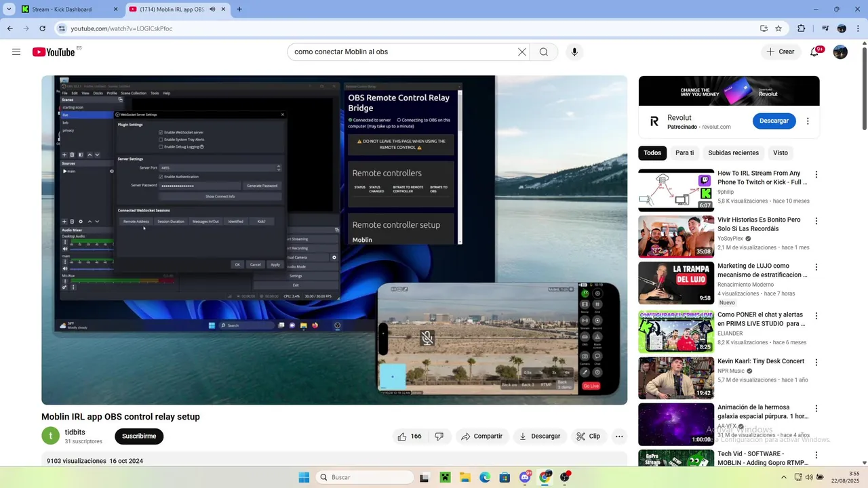This screenshot has width=868, height=488.
Task: Click the taskbar Buscar search box
Action: (x=365, y=477)
